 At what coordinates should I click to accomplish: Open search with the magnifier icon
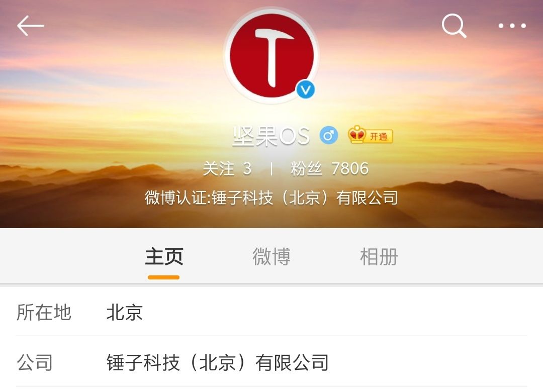coord(454,26)
